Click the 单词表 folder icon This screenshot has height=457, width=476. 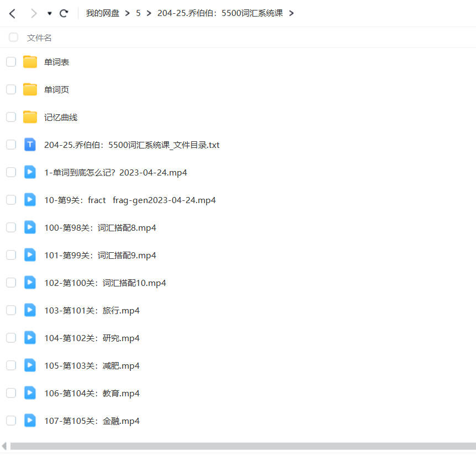(30, 62)
